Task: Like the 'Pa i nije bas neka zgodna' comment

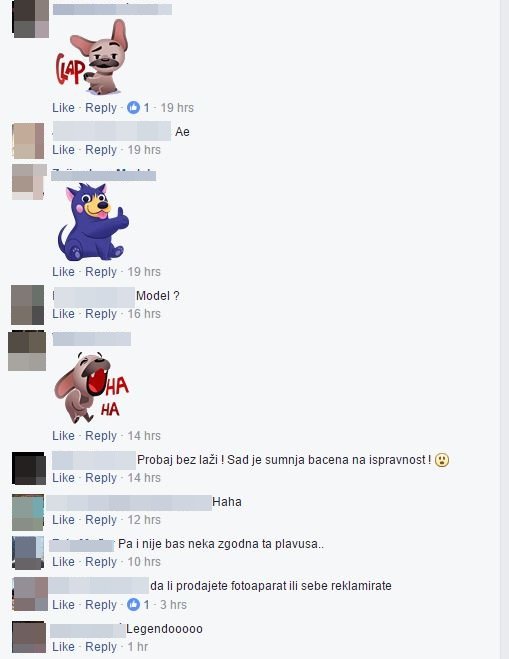Action: [63, 561]
